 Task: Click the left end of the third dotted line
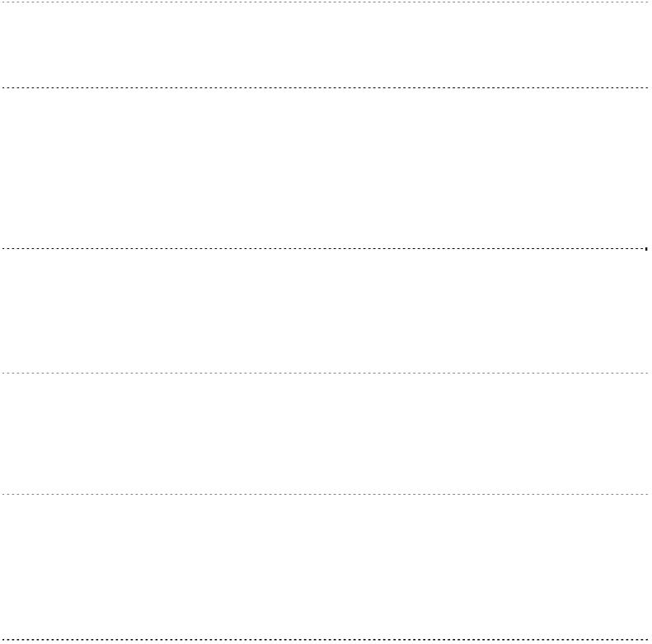pos(3,248)
